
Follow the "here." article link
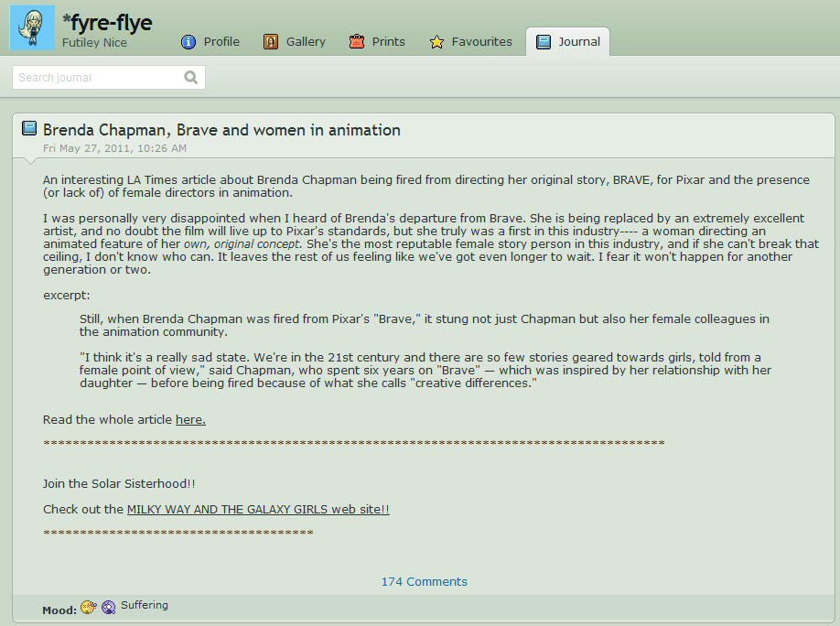point(190,420)
